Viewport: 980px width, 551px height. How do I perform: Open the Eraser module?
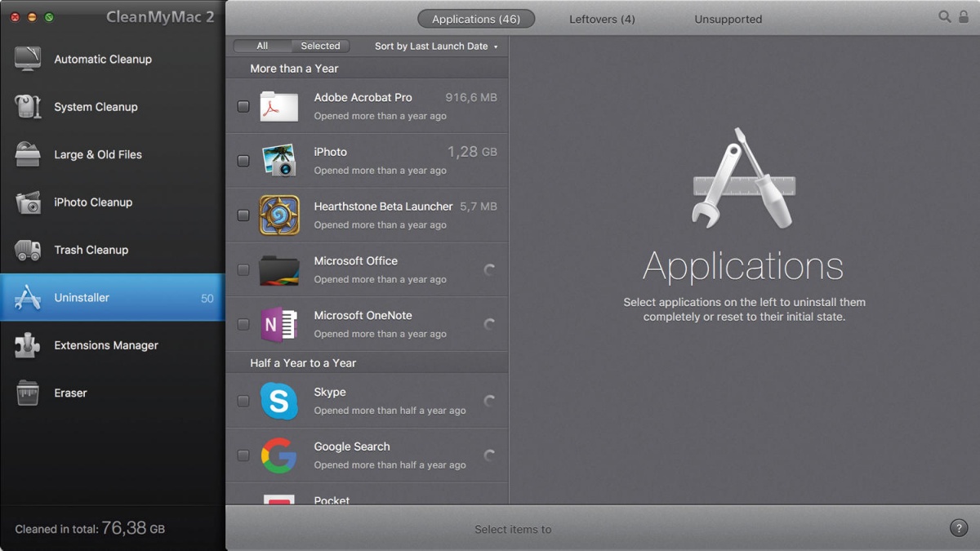pos(113,393)
